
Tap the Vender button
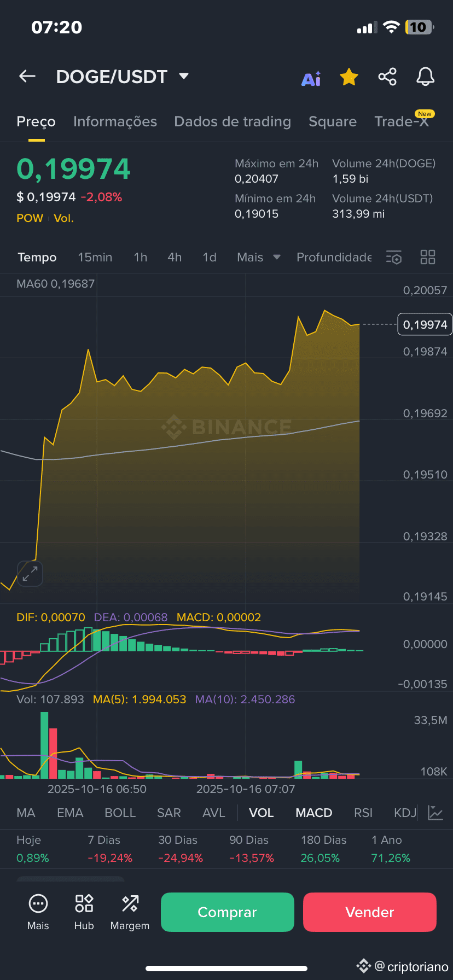(370, 912)
